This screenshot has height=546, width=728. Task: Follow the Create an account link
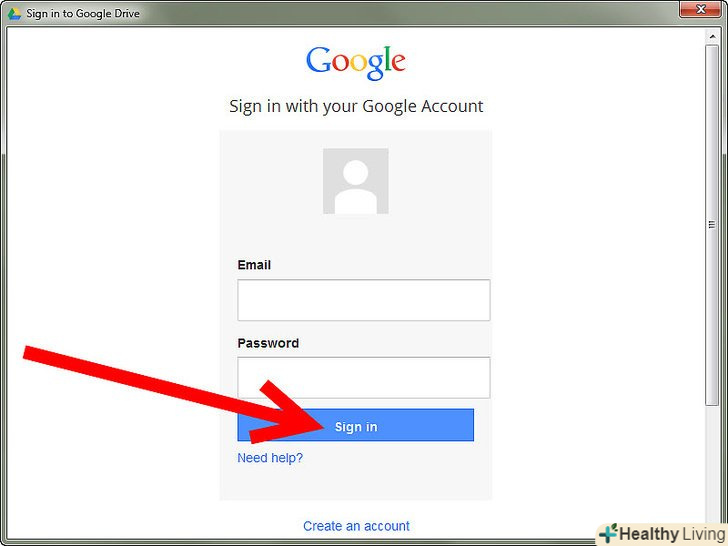356,526
